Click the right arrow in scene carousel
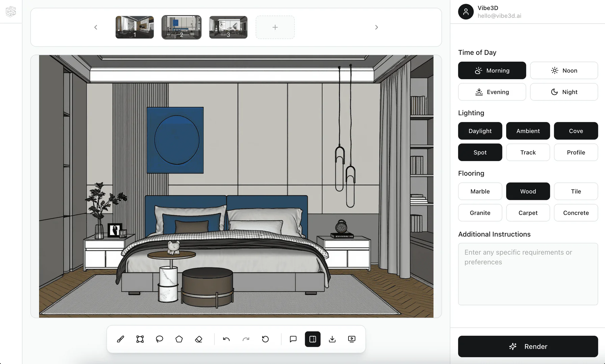Viewport: 605px width, 364px height. point(376,27)
